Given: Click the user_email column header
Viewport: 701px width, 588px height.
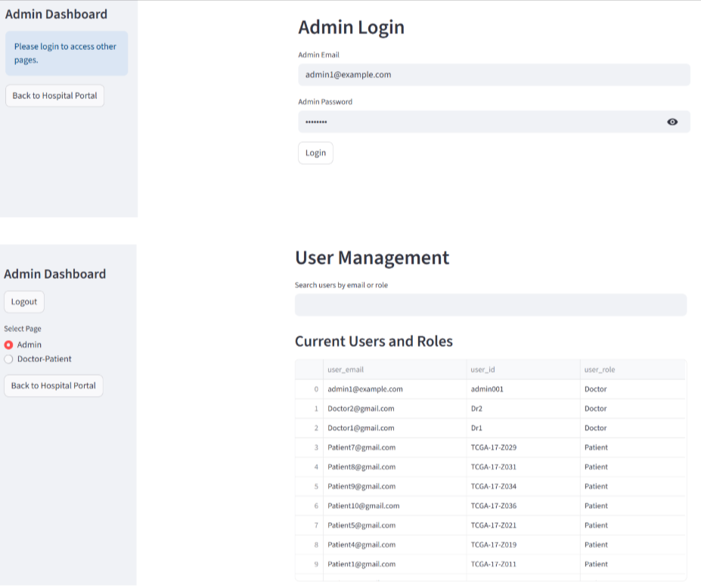Looking at the screenshot, I should click(x=395, y=370).
